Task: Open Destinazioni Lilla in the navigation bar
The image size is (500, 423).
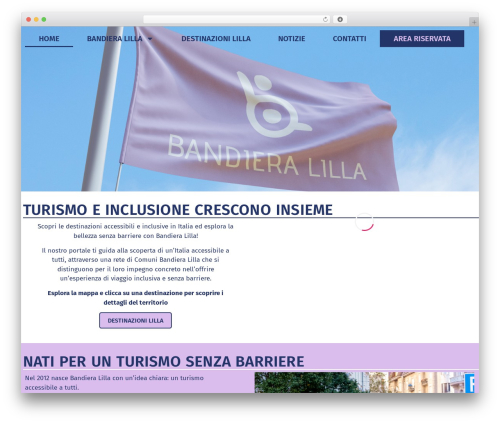Action: 216,39
